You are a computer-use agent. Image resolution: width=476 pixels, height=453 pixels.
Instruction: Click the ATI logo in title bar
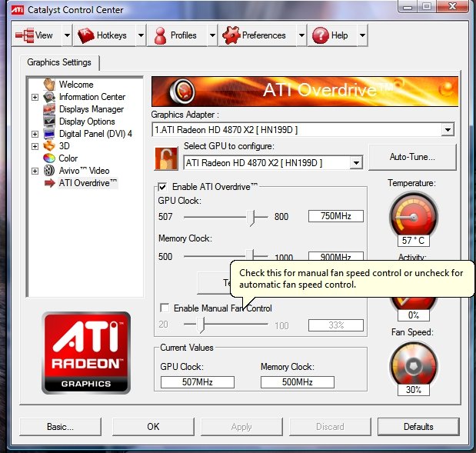[x=18, y=10]
